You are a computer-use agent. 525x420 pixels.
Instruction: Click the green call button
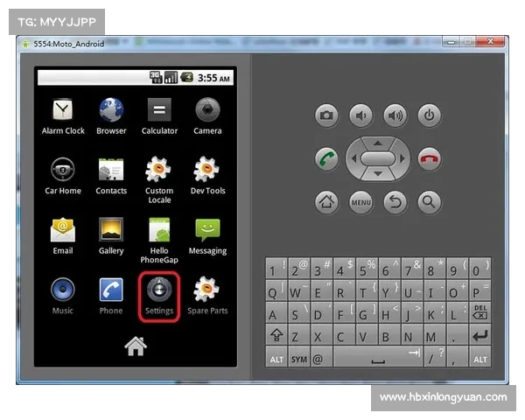coord(326,159)
